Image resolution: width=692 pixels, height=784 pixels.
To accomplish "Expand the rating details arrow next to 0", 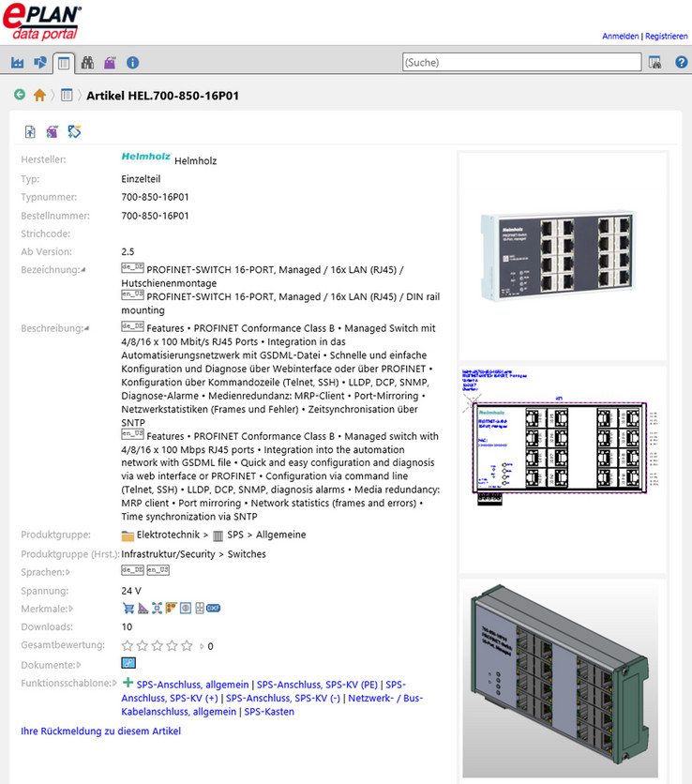I will click(202, 646).
